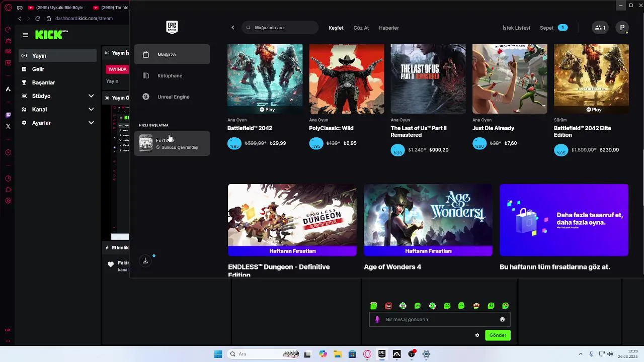Open the Epic downloads icon in sidebar
Viewport: 644px width, 362px height.
click(145, 260)
